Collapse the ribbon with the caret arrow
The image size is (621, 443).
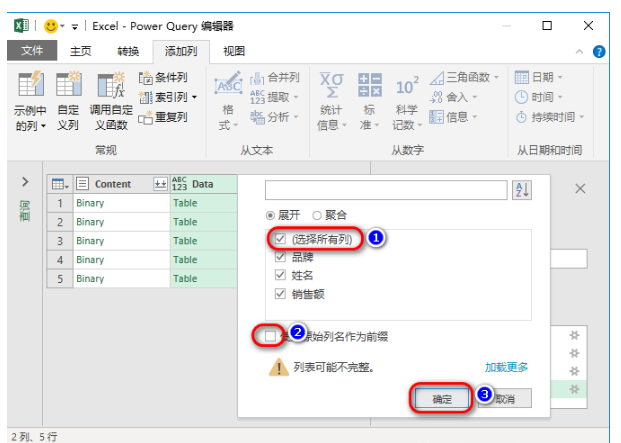pos(579,52)
